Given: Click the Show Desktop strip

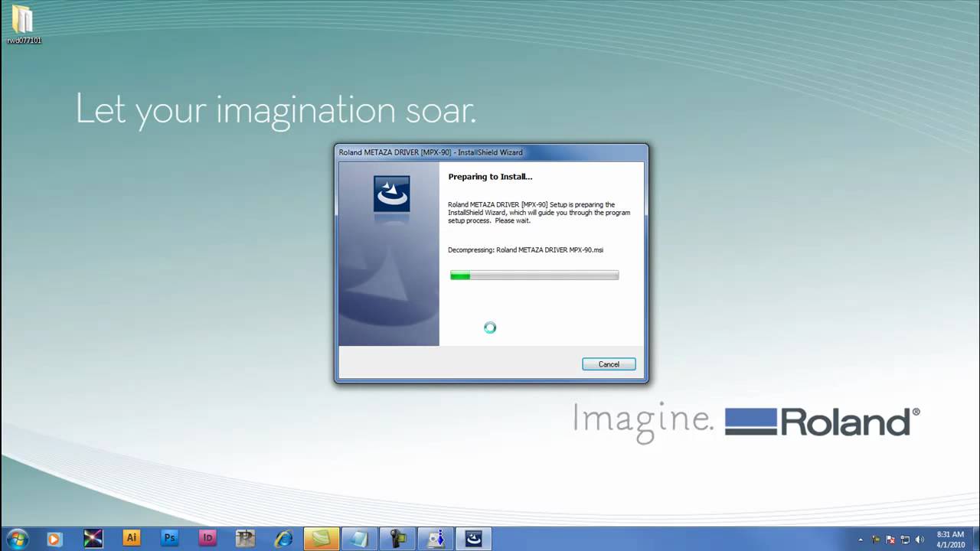Looking at the screenshot, I should click(x=975, y=539).
